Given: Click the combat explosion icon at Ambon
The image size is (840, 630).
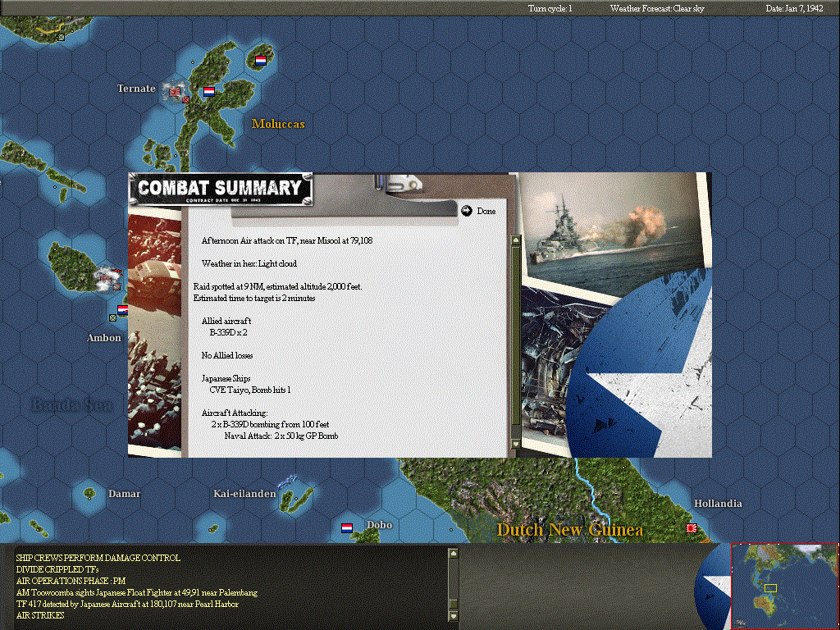Looking at the screenshot, I should click(x=108, y=279).
